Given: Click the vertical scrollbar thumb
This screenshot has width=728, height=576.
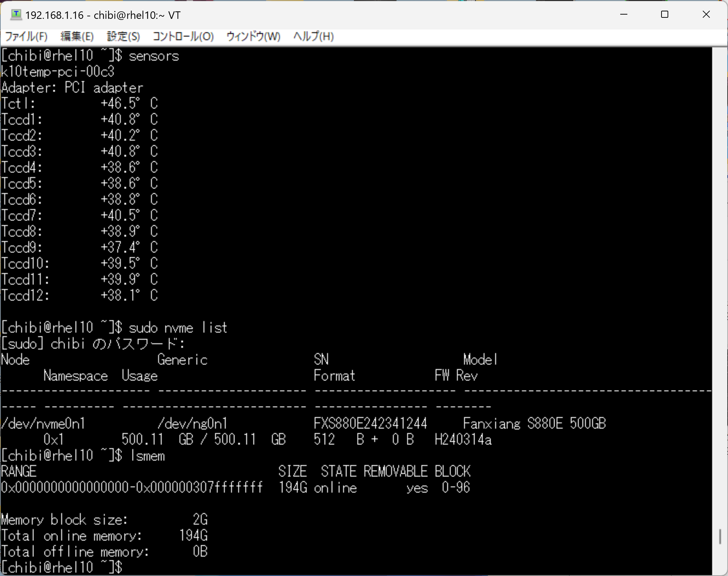Looking at the screenshot, I should (720, 536).
